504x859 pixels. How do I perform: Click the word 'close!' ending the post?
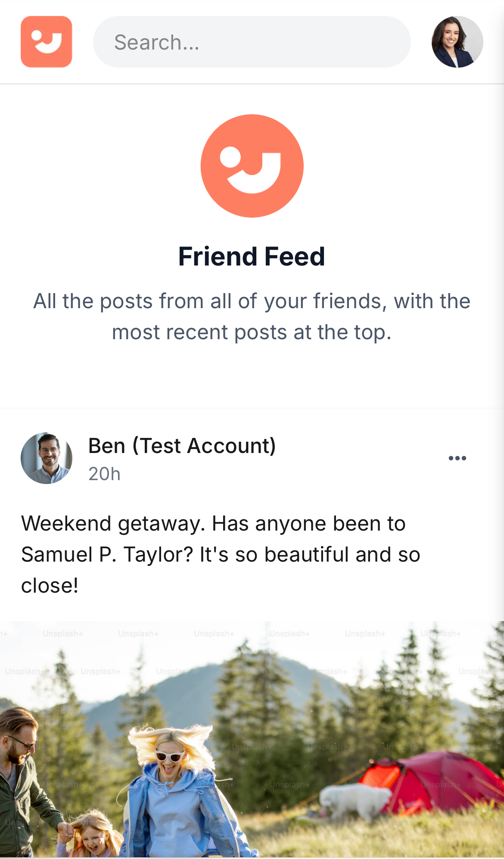[x=50, y=586]
